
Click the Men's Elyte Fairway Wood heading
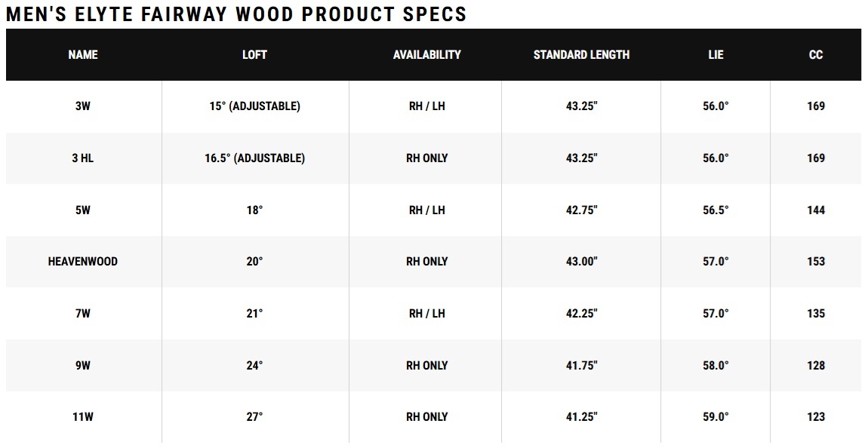pos(236,14)
